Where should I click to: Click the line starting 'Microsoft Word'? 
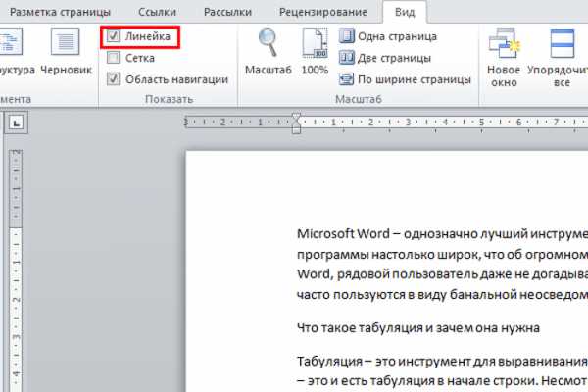click(x=443, y=234)
